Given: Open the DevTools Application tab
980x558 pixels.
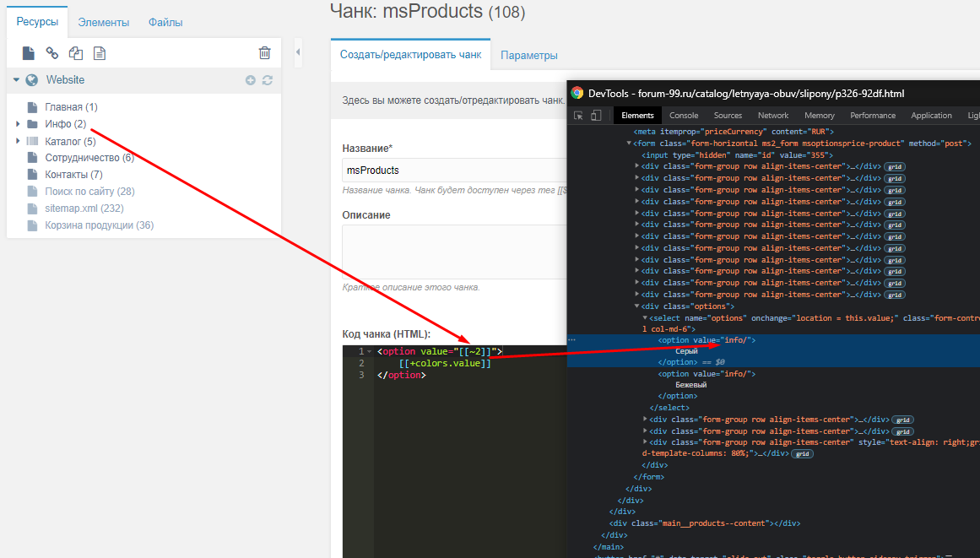Looking at the screenshot, I should [x=931, y=116].
